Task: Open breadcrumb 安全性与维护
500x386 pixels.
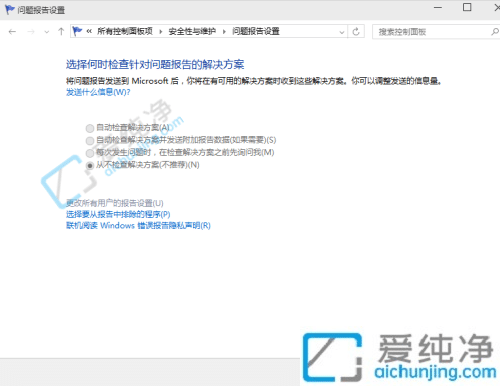Action: click(192, 31)
